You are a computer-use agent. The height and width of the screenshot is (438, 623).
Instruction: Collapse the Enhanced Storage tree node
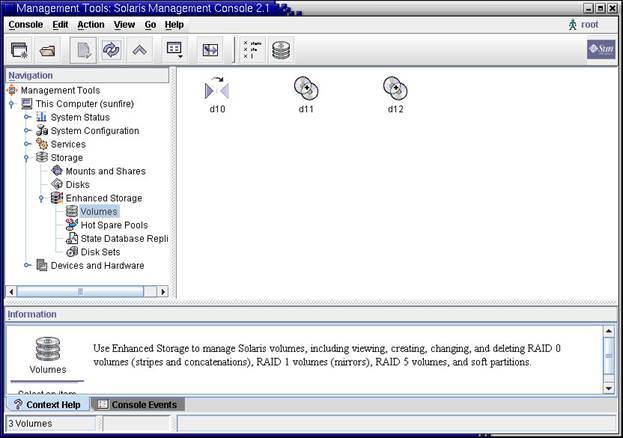(x=42, y=198)
